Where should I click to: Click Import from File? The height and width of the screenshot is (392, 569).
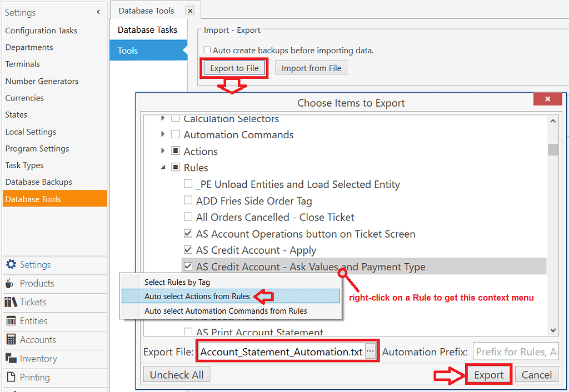[311, 67]
